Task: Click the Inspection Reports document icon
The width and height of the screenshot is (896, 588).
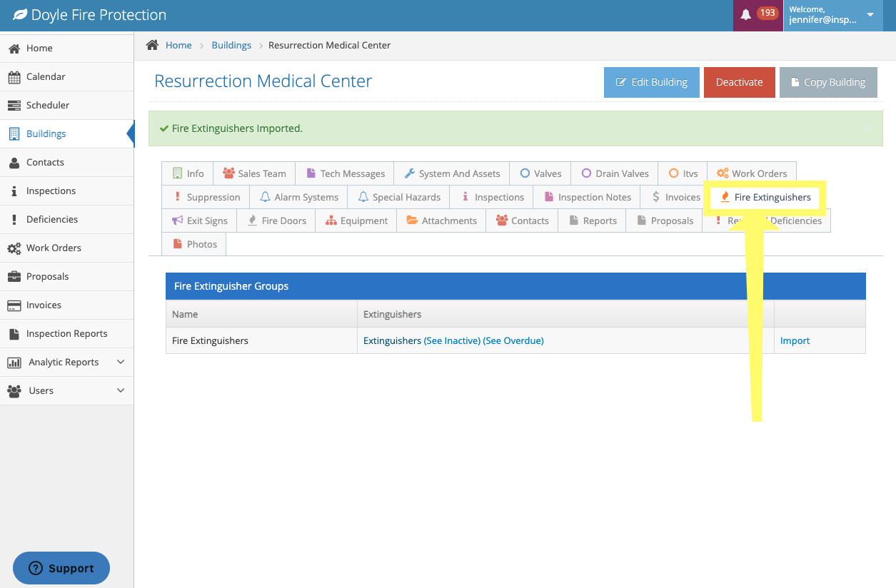Action: point(14,334)
